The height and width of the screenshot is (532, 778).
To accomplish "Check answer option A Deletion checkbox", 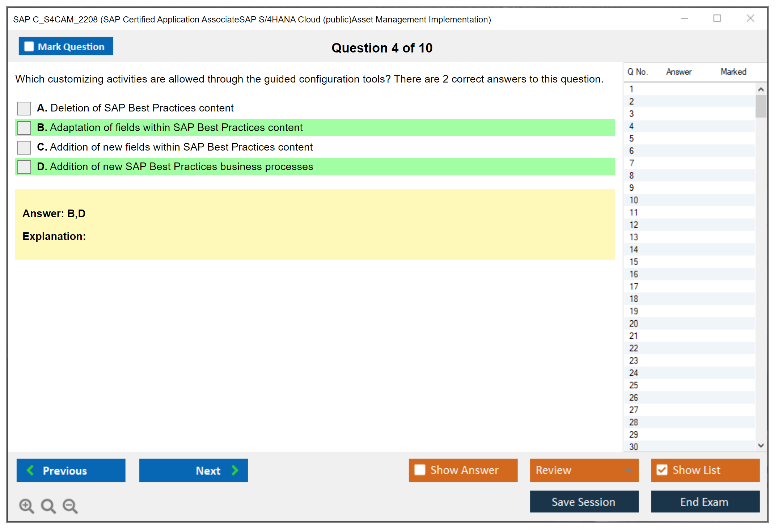I will coord(24,108).
